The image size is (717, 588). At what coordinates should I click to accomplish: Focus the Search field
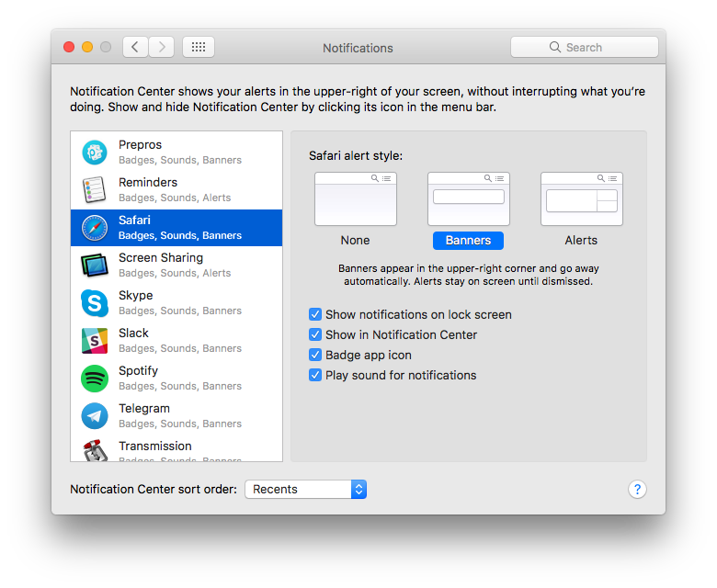click(x=585, y=47)
